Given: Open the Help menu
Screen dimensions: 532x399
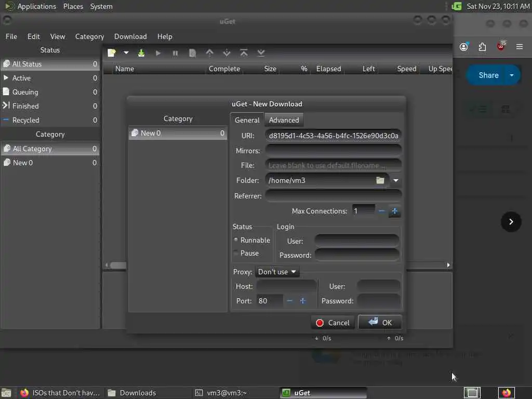Looking at the screenshot, I should 165,36.
